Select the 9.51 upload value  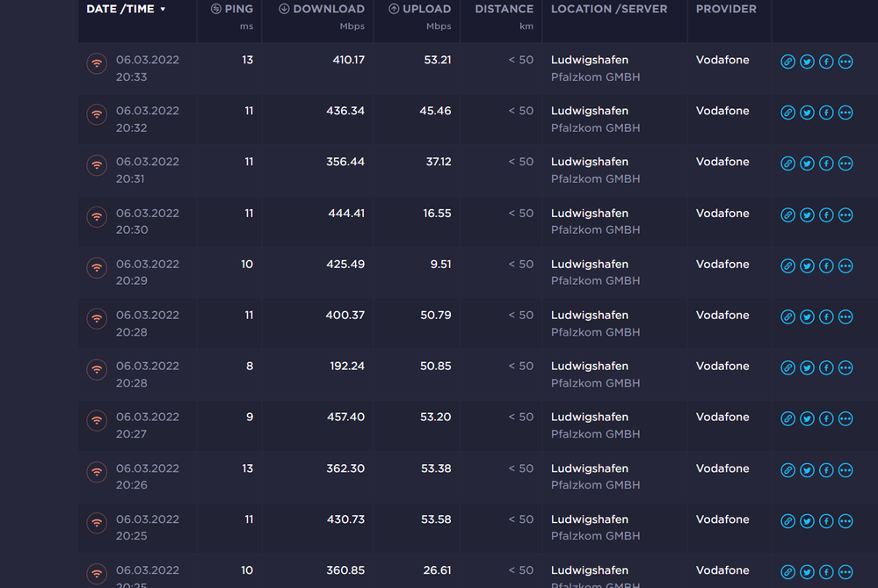click(x=440, y=265)
